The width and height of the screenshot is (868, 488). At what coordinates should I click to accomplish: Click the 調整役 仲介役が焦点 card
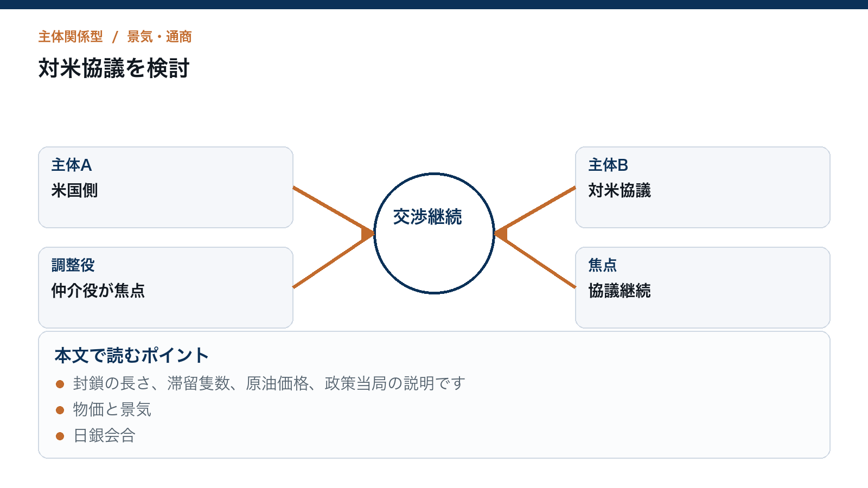coord(165,287)
